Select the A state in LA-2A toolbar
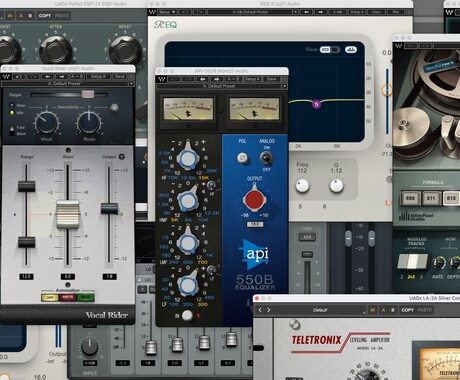Screen dimensions: 460x380 (383, 310)
